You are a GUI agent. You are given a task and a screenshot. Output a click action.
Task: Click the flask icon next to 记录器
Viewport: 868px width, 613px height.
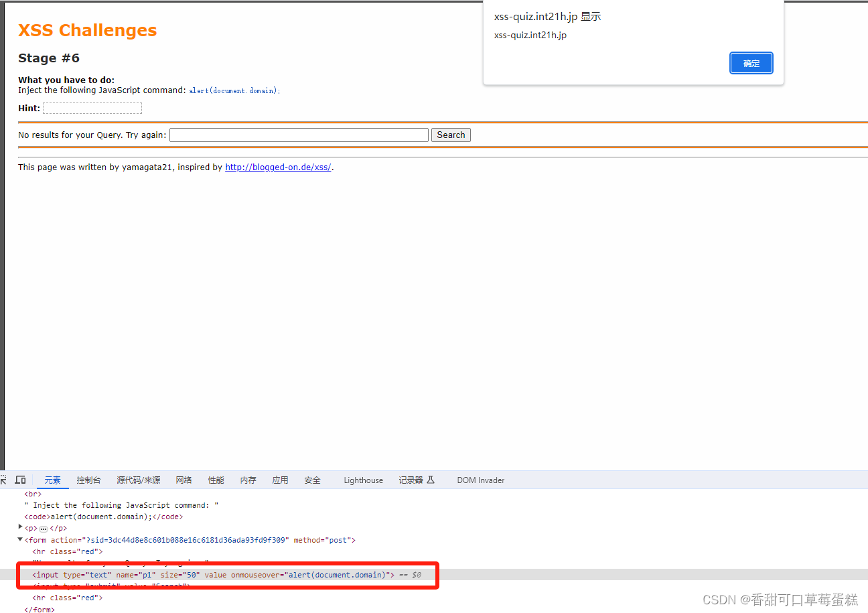coord(432,480)
